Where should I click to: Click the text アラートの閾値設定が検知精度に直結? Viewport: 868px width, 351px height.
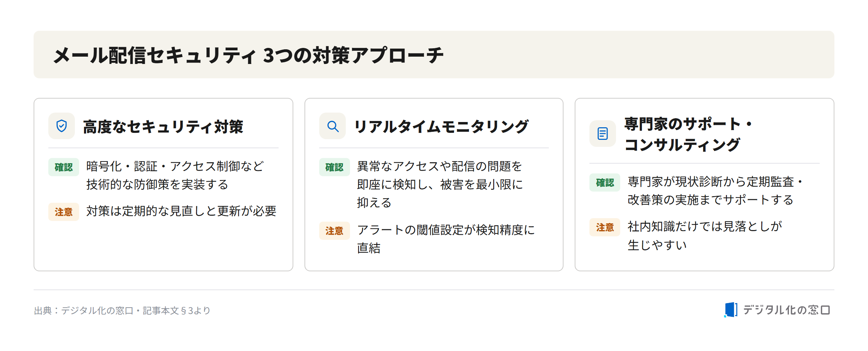446,239
